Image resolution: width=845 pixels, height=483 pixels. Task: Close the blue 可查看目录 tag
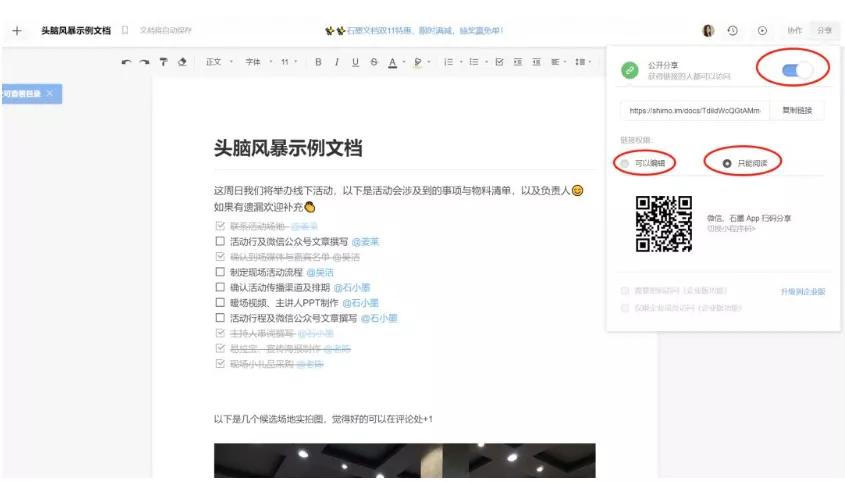[50, 93]
